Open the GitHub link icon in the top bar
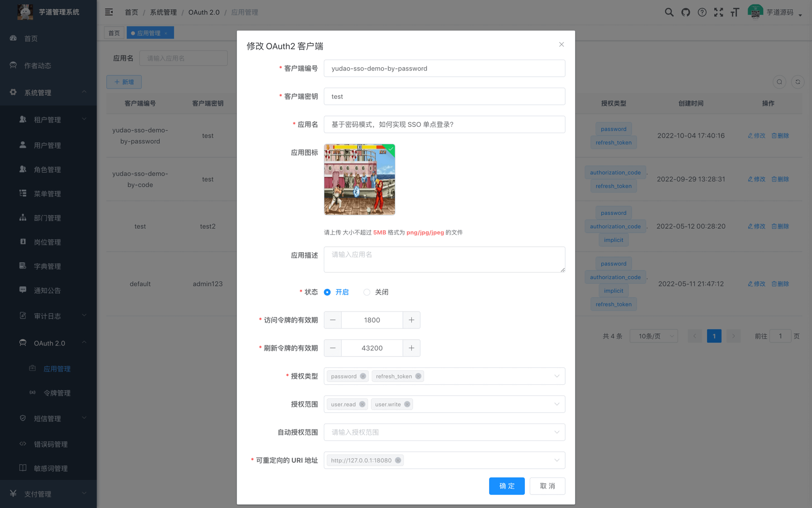 coord(685,12)
